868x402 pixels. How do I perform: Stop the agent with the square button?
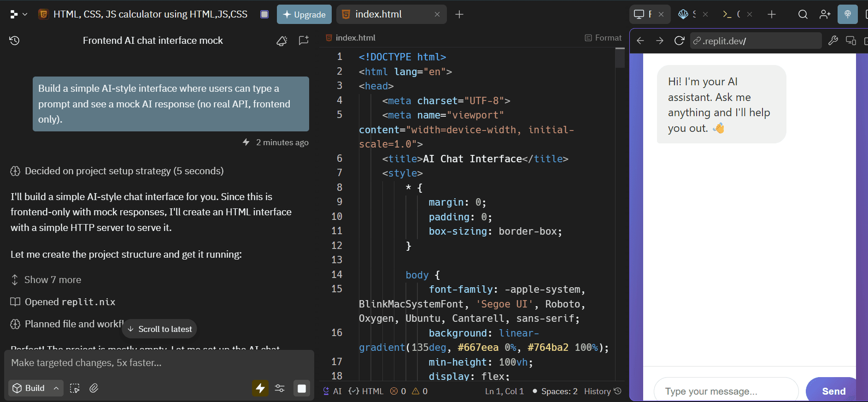pos(302,388)
